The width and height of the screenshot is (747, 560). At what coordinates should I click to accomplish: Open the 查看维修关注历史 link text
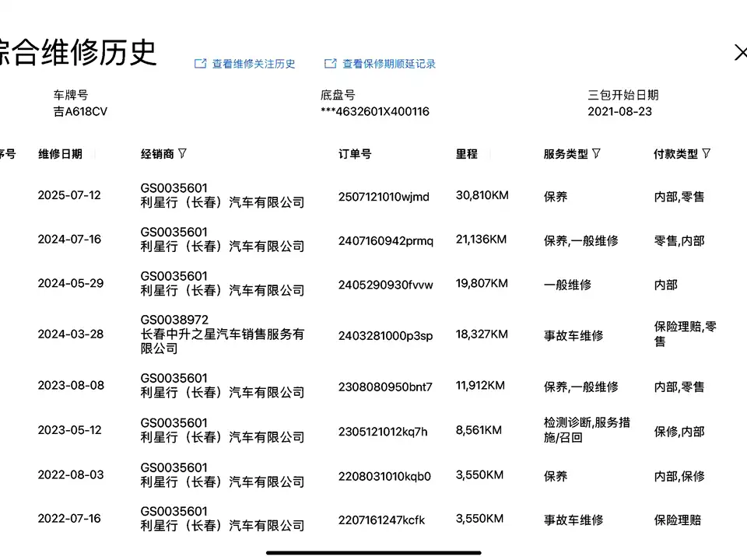point(254,64)
